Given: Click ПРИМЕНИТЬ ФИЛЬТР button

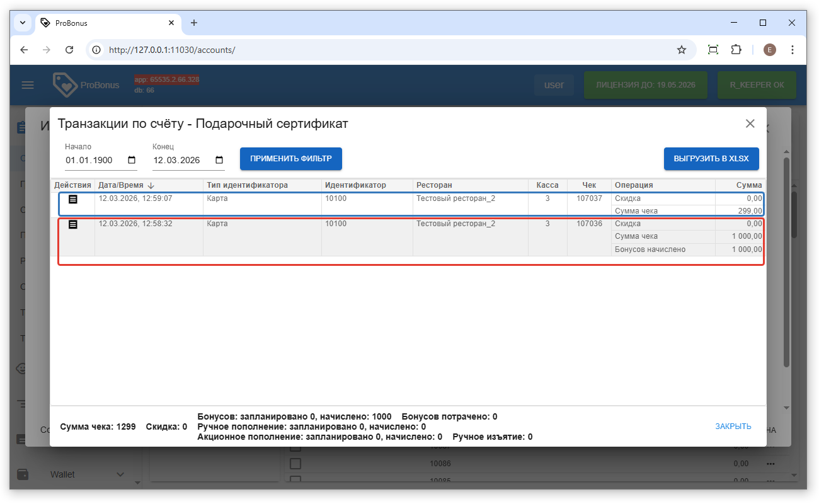Looking at the screenshot, I should (290, 159).
